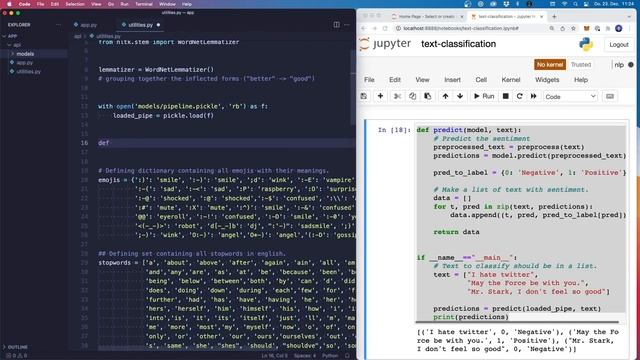
Task: Open Jupyter View menu
Action: [422, 80]
